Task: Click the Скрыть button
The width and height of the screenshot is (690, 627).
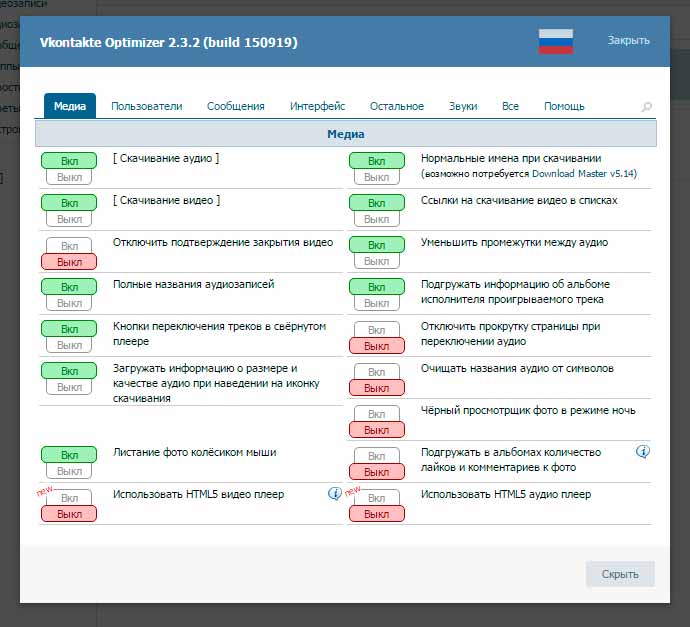Action: [620, 574]
